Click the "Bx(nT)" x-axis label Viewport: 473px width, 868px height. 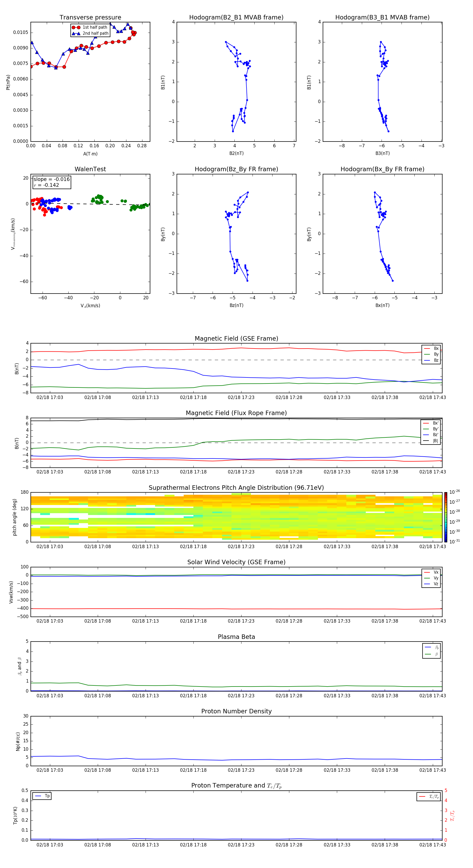pos(382,305)
